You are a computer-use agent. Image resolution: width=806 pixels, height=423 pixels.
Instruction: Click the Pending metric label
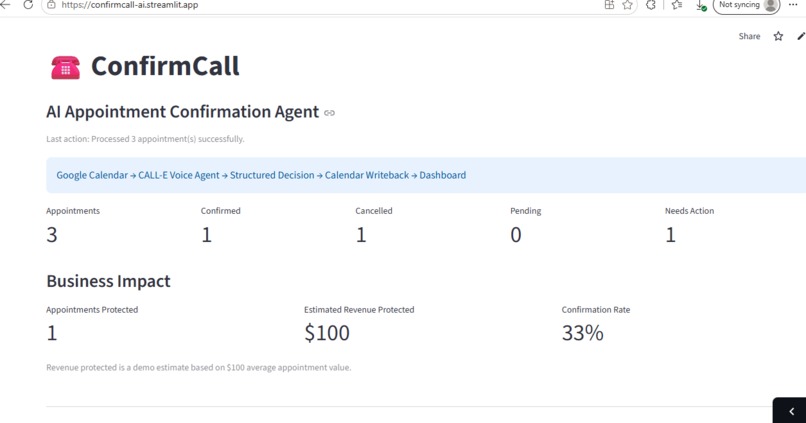coord(525,211)
